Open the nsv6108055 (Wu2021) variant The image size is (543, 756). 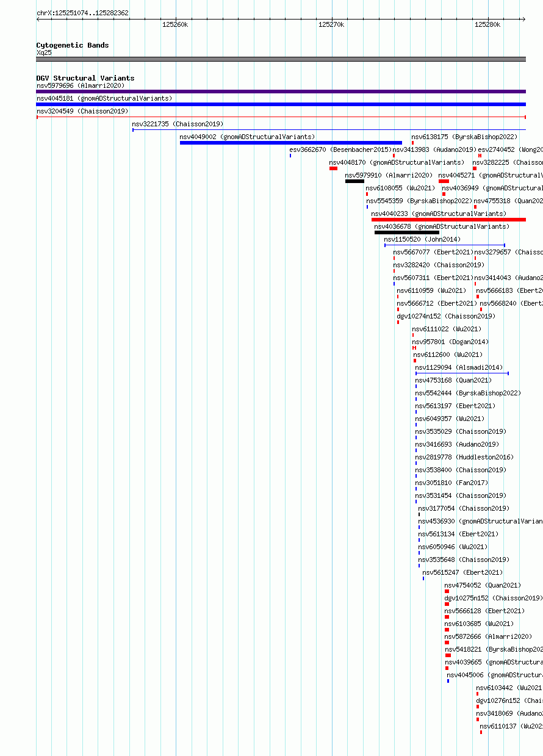[401, 188]
